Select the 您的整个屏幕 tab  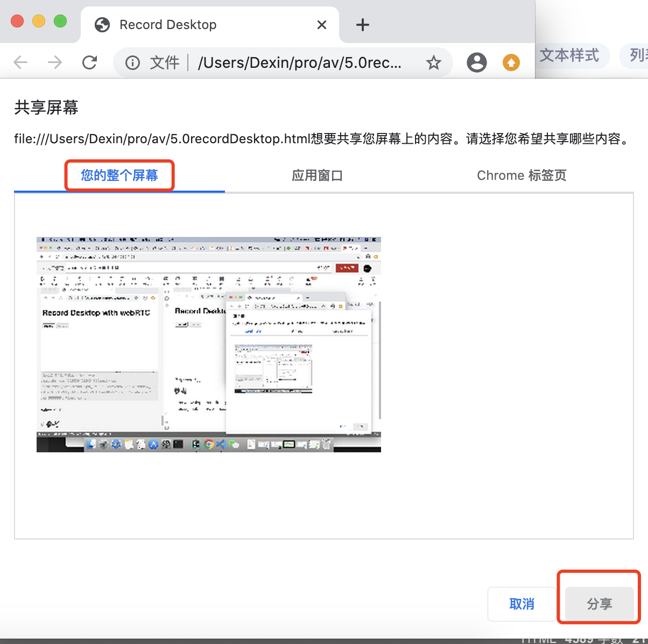click(x=119, y=175)
